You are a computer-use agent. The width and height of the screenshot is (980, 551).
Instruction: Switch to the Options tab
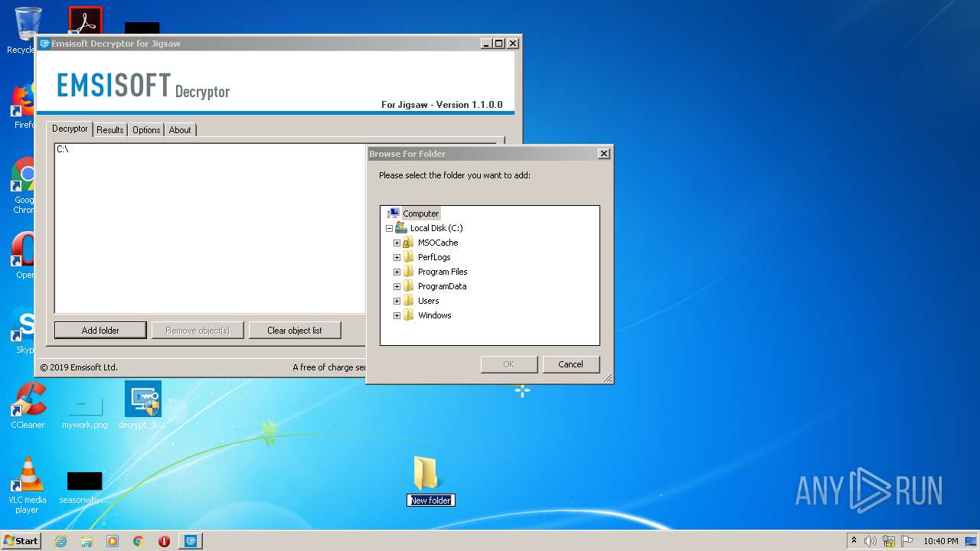pyautogui.click(x=146, y=130)
